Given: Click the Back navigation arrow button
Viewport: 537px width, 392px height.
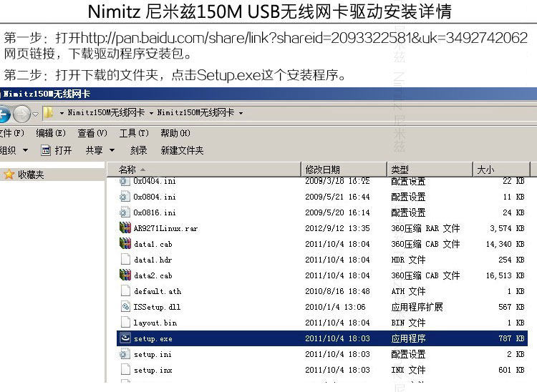Looking at the screenshot, I should click(x=4, y=114).
